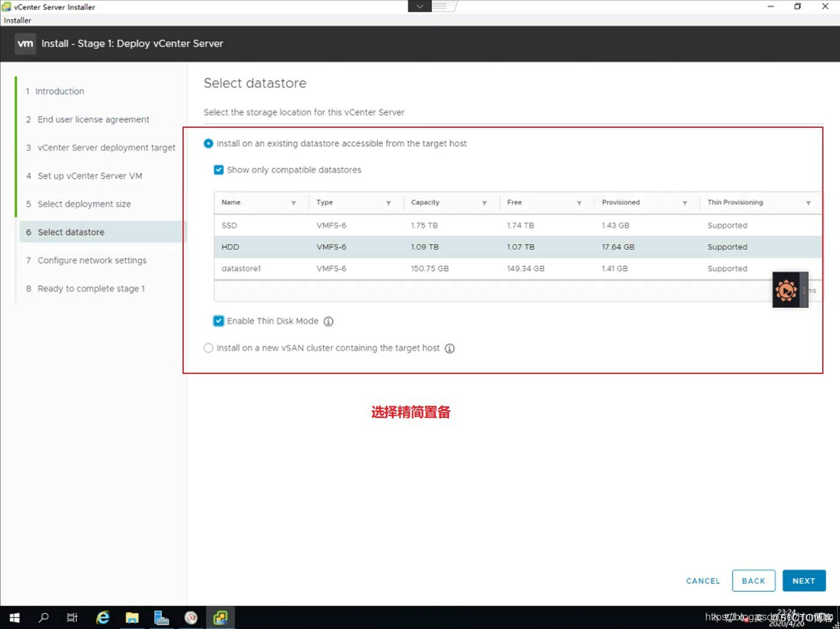This screenshot has width=840, height=629.
Task: Select Install on an existing datastore option
Action: coord(208,144)
